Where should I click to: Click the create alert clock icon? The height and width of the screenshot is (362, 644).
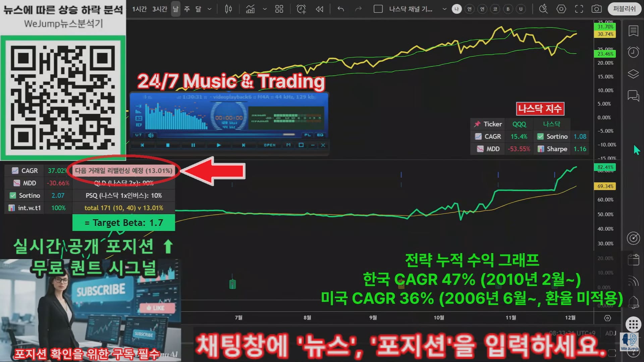(301, 9)
